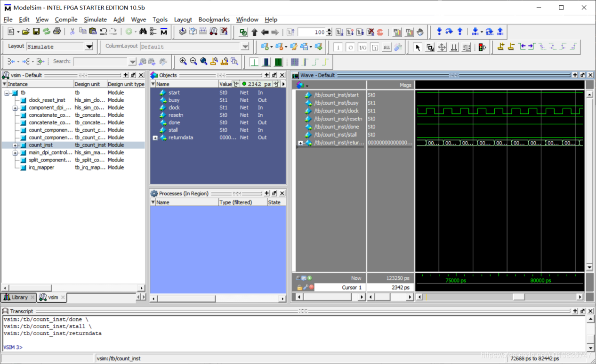Open the Wave menu
The height and width of the screenshot is (364, 596).
pyautogui.click(x=138, y=19)
